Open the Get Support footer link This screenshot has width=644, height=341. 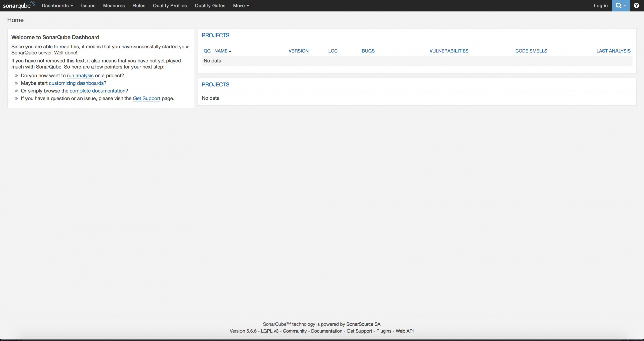click(359, 331)
